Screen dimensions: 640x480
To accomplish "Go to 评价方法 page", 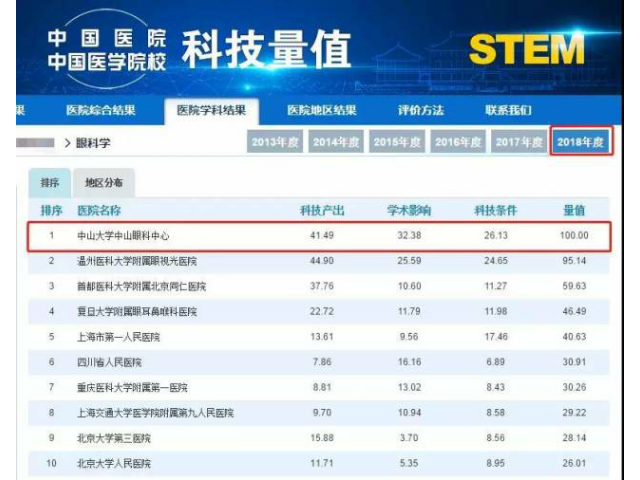I will click(x=421, y=110).
